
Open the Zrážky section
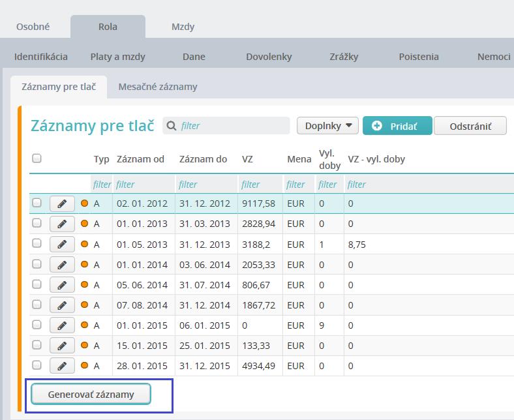coord(344,57)
